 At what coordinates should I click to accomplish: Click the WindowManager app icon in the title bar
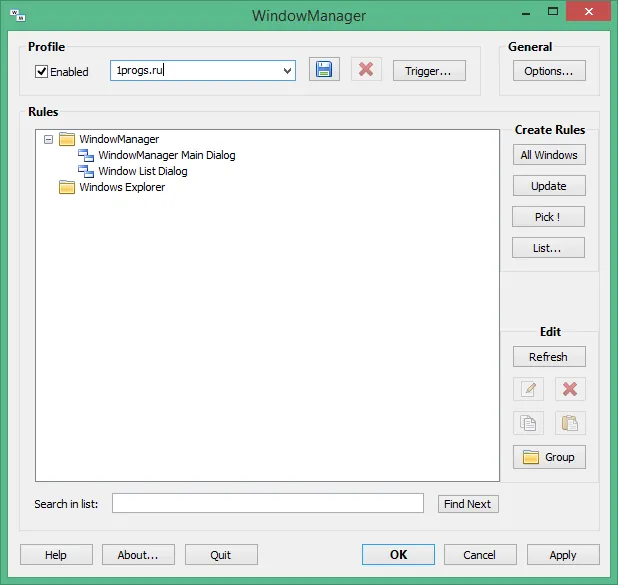[x=18, y=16]
